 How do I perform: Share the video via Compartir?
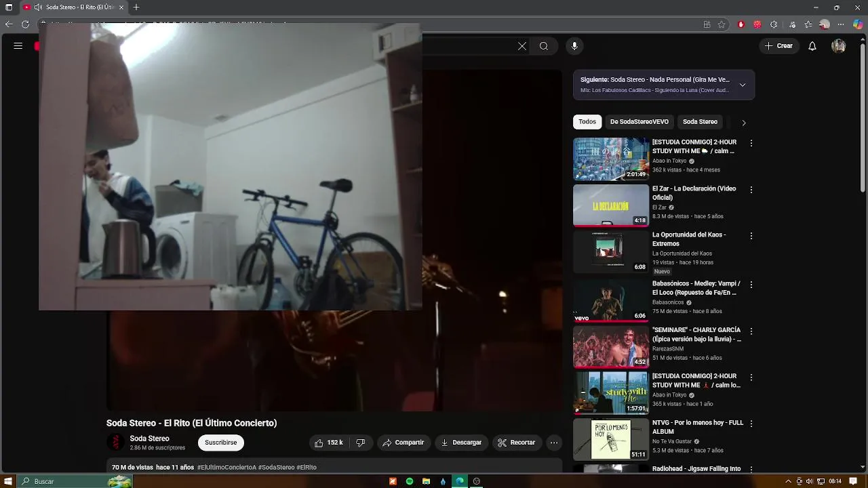[x=403, y=443]
